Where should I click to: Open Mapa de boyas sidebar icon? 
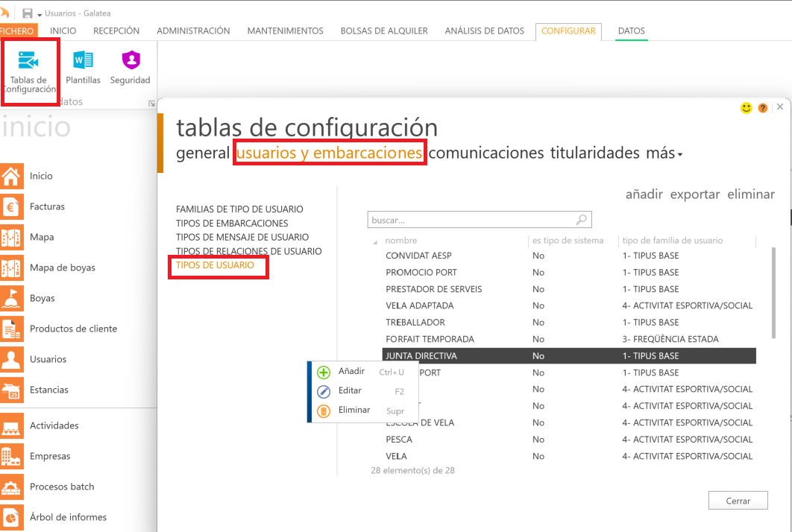click(12, 267)
